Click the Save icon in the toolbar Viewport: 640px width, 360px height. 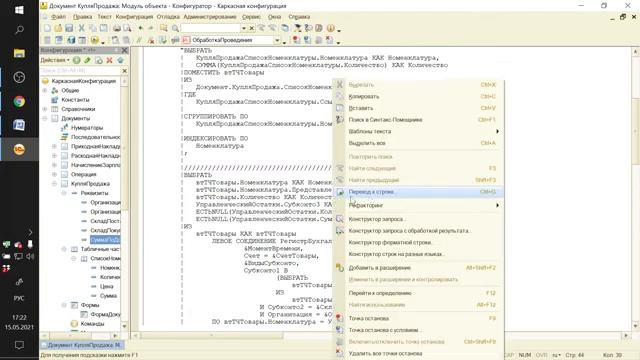tap(69, 28)
